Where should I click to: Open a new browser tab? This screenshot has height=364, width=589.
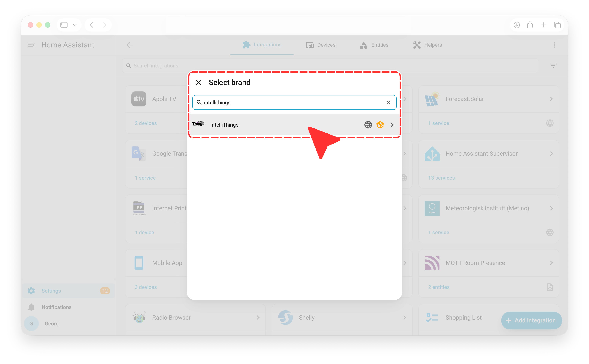click(x=543, y=25)
